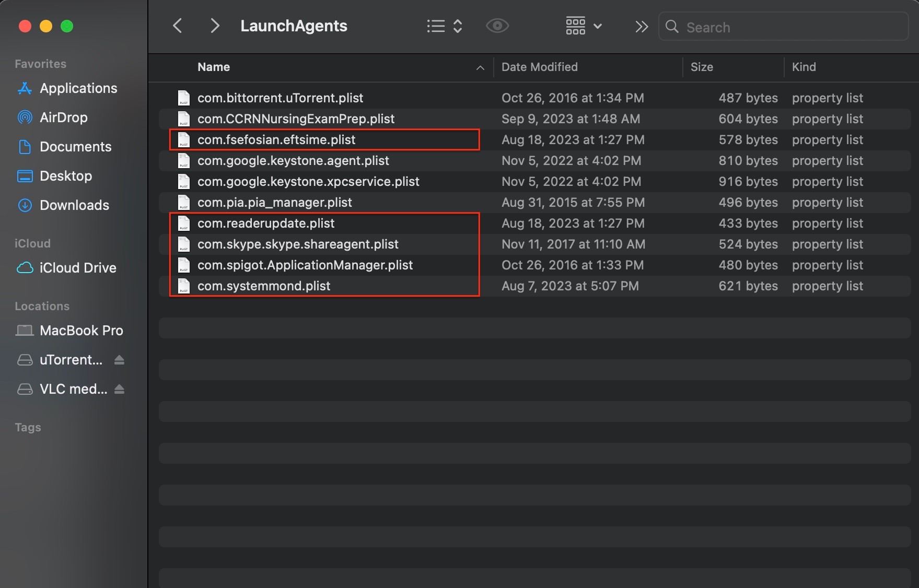Viewport: 919px width, 588px height.
Task: Click the Tags section header
Action: 28,427
